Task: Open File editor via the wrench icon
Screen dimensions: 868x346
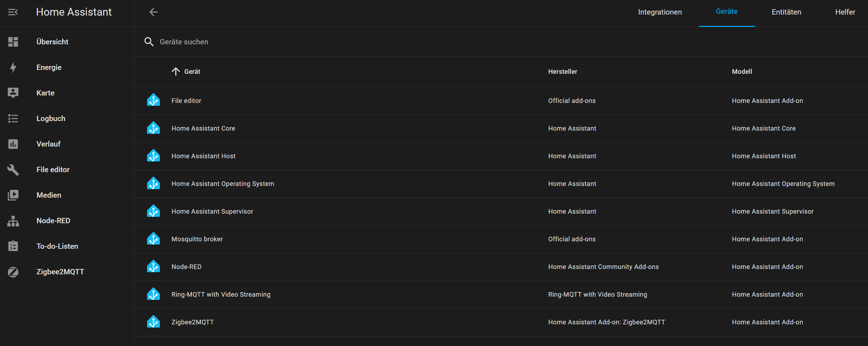Action: point(13,170)
